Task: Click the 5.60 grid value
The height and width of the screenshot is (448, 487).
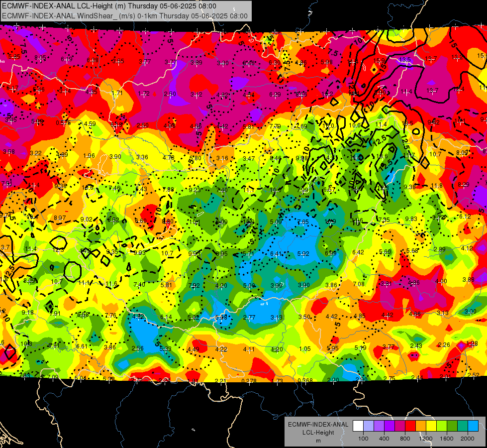Action: tap(385, 251)
